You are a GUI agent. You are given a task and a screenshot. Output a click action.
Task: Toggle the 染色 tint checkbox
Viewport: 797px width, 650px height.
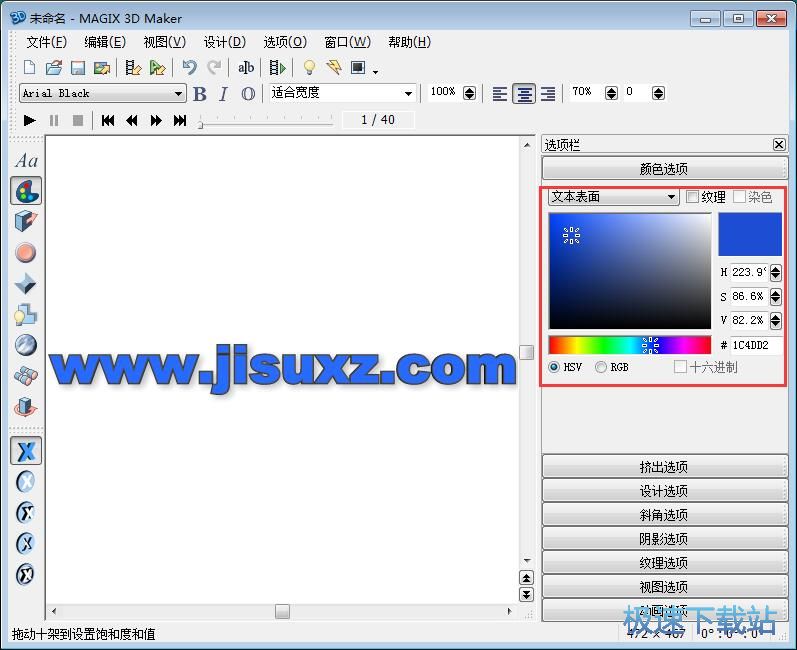click(740, 197)
